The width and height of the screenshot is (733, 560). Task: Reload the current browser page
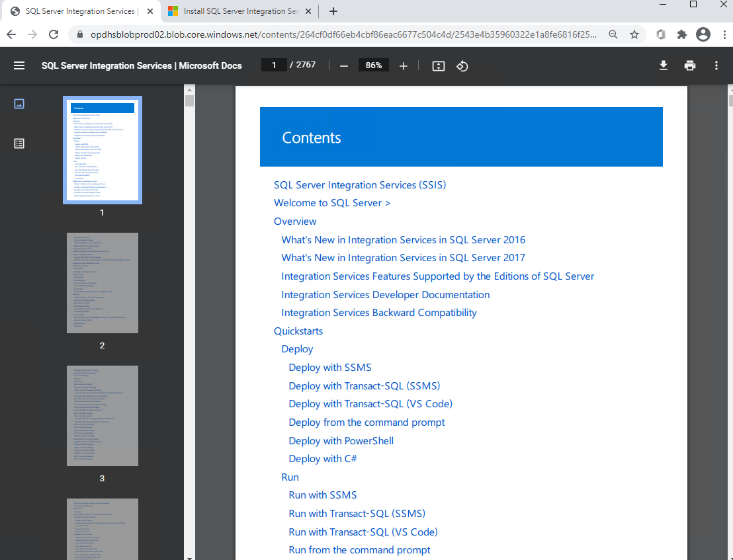[x=54, y=34]
